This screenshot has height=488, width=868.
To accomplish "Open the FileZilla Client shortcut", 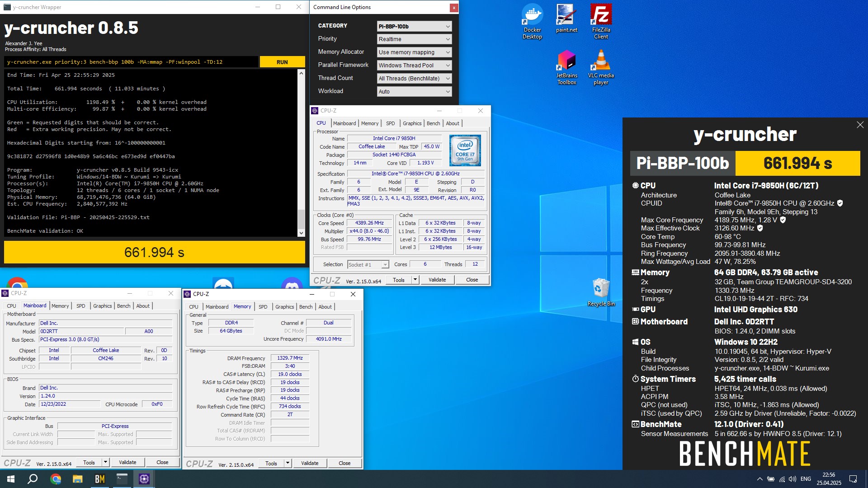I will click(x=601, y=22).
